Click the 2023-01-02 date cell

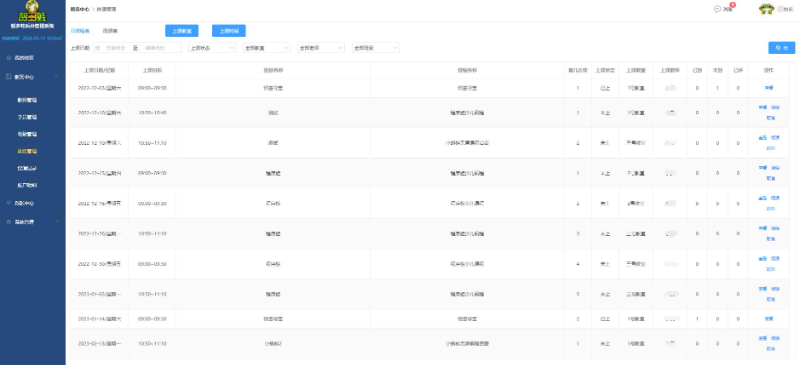click(x=99, y=294)
